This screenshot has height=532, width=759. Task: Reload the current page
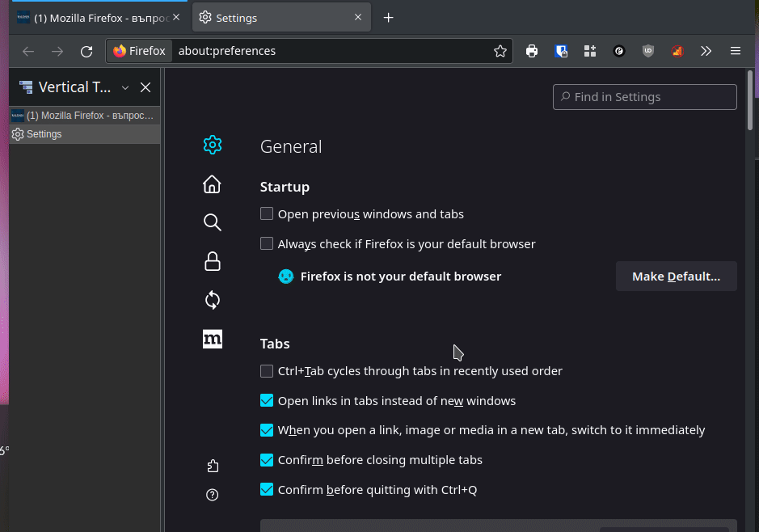(x=86, y=51)
